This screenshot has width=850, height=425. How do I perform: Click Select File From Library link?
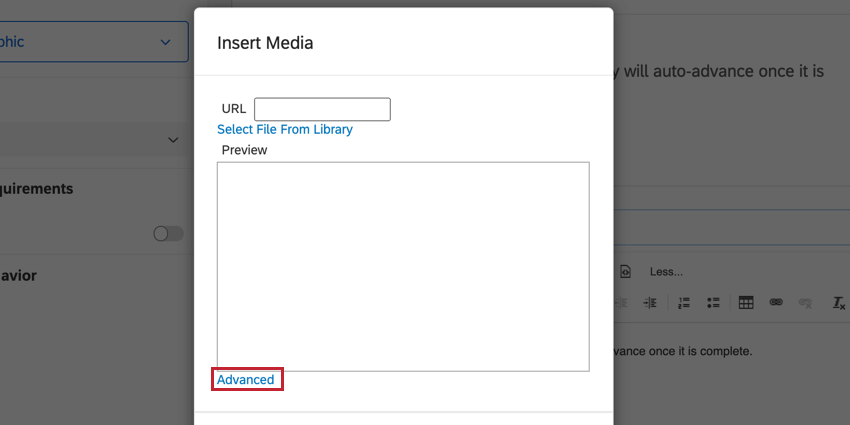(x=285, y=130)
